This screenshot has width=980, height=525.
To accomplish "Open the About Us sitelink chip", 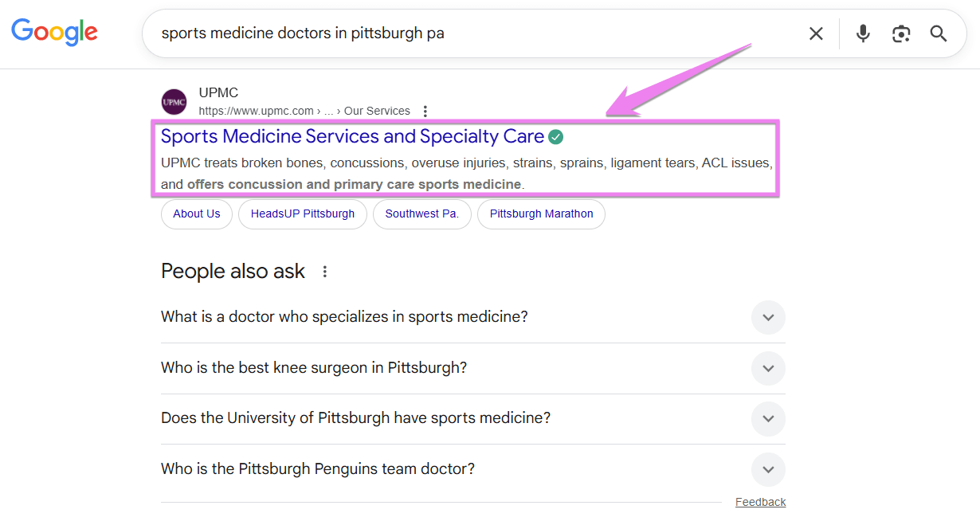I will click(196, 214).
